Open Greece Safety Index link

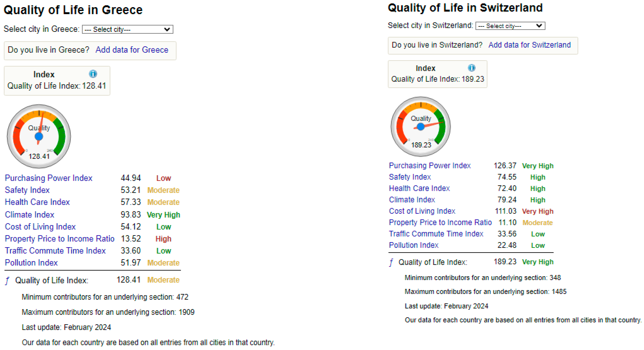coord(27,190)
